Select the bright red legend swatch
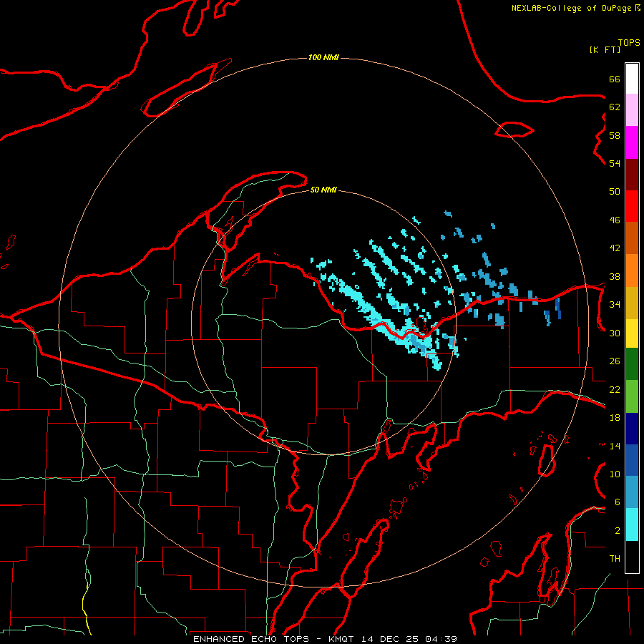The image size is (644, 644). click(x=632, y=206)
